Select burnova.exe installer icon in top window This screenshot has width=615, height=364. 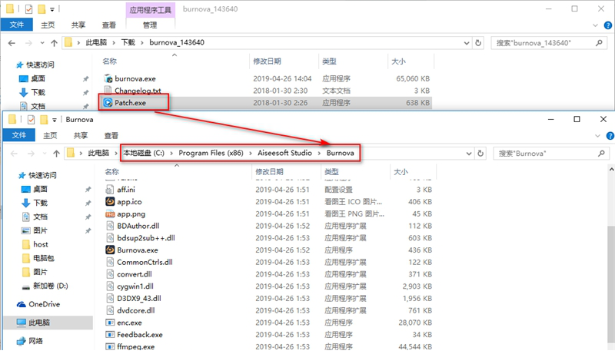point(108,78)
